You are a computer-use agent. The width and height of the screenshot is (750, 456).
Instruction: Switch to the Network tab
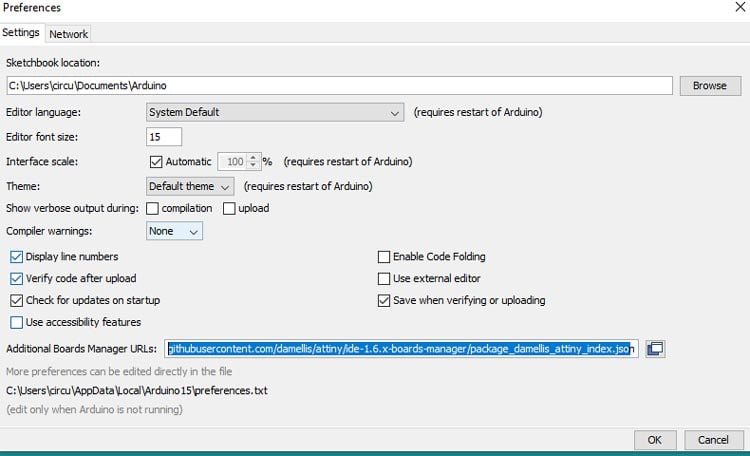click(69, 34)
